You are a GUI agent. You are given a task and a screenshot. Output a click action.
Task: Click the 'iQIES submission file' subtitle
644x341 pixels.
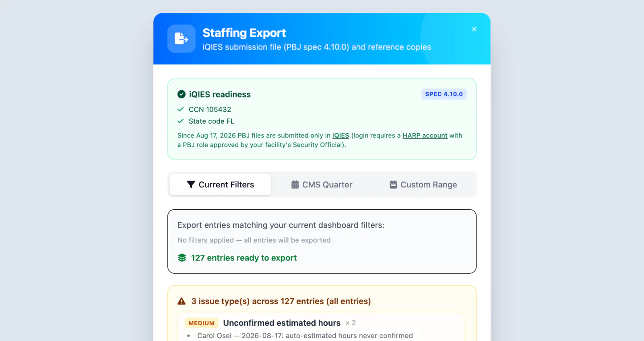coord(317,47)
